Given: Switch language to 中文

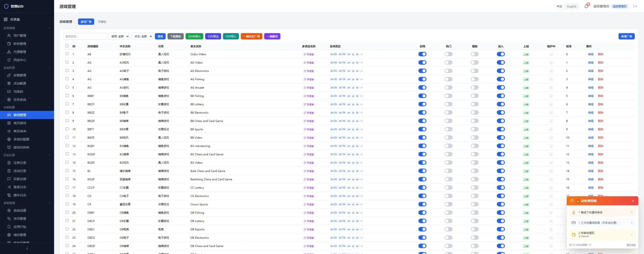Looking at the screenshot, I should coord(559,7).
